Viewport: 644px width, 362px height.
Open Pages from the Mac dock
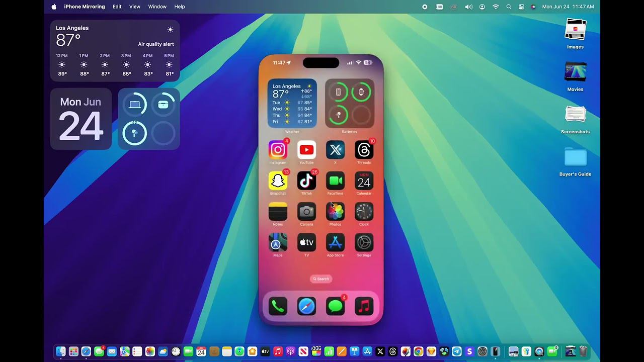click(x=342, y=351)
